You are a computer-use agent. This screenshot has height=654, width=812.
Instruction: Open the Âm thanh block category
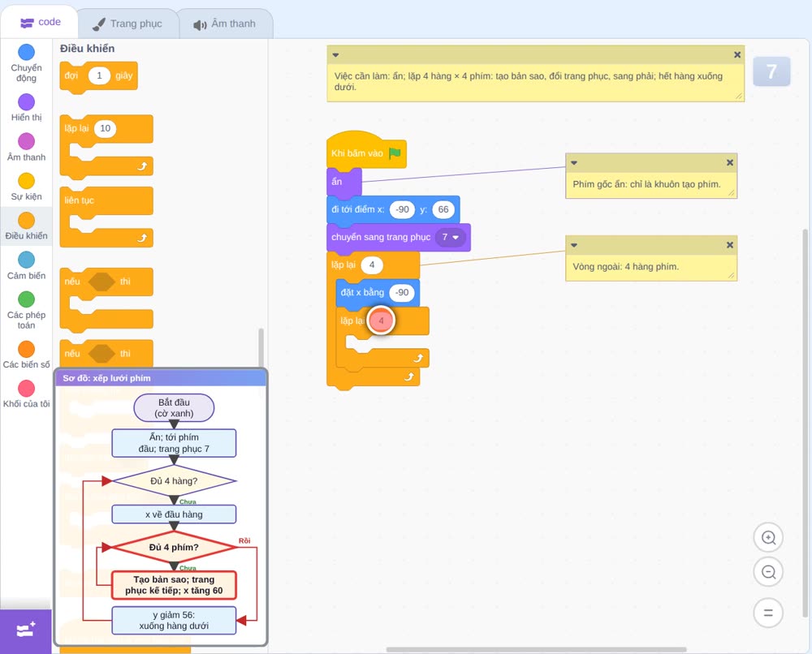26,148
